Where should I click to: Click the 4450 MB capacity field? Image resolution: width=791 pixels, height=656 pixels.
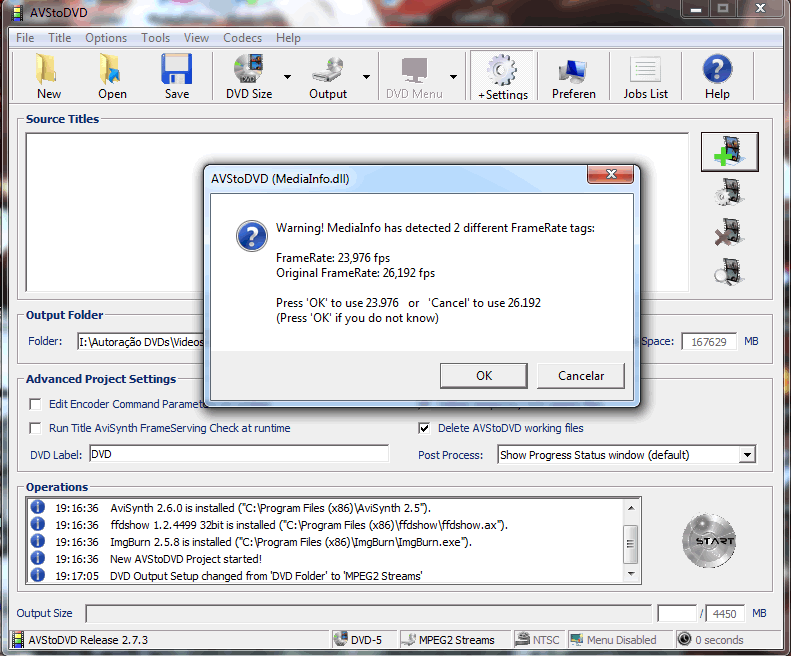coord(725,614)
